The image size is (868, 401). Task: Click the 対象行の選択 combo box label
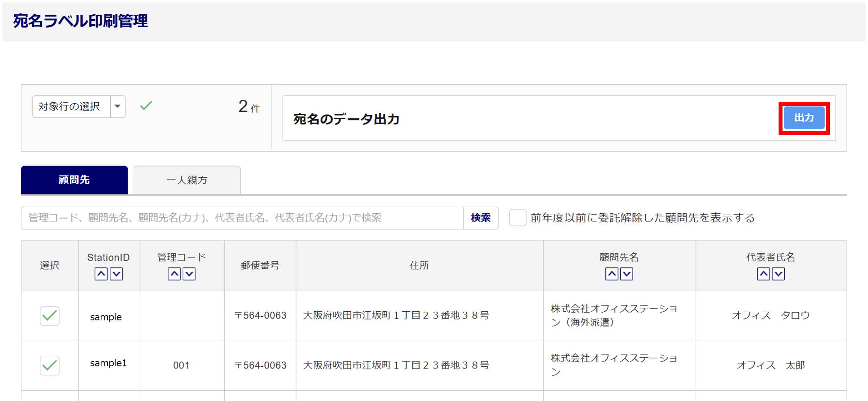tap(70, 107)
